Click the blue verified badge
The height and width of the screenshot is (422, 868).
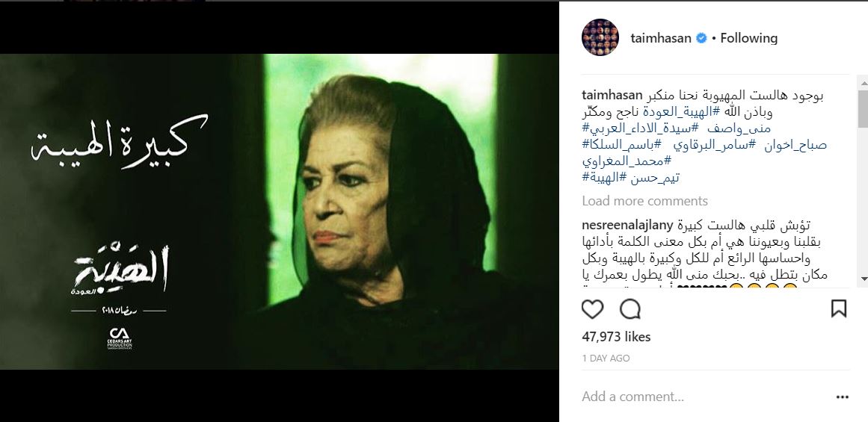(x=701, y=38)
